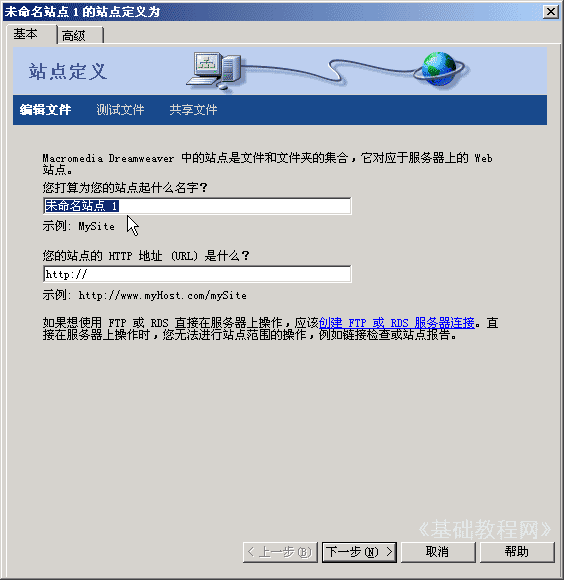
Task: Open the 创建 FTP 或 RDS 服务器连接 link
Action: (x=396, y=323)
